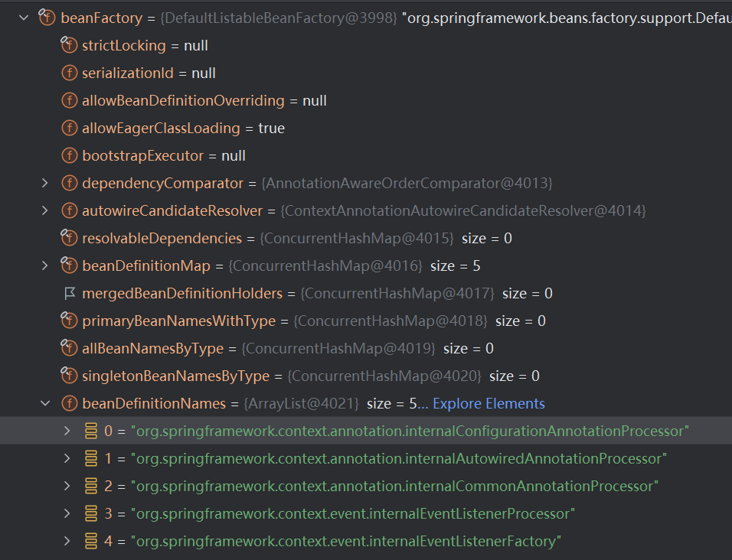
Task: Click the field icon next to bootstrapExecutor
Action: pyautogui.click(x=69, y=156)
